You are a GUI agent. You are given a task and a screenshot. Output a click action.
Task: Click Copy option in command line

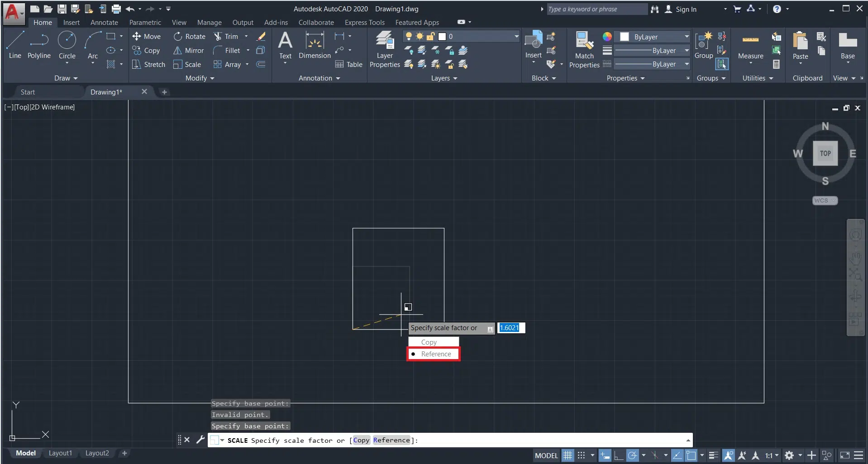(x=361, y=440)
